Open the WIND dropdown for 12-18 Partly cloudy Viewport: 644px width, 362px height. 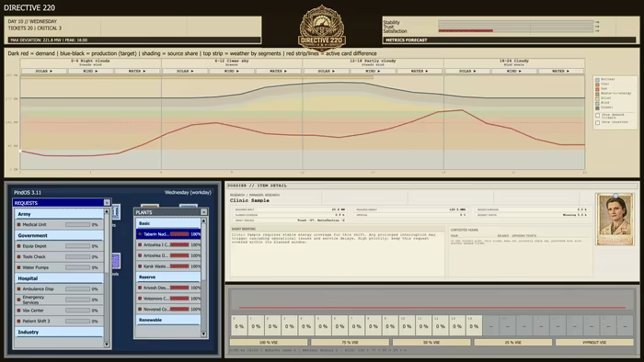pyautogui.click(x=373, y=71)
